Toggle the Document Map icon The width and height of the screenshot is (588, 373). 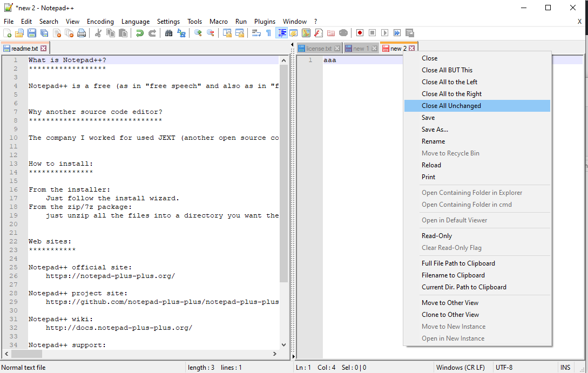[306, 33]
